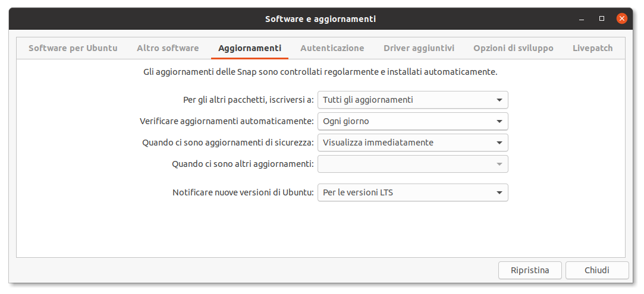The width and height of the screenshot is (644, 294).
Task: Switch to the Livepatch tab
Action: [x=592, y=48]
